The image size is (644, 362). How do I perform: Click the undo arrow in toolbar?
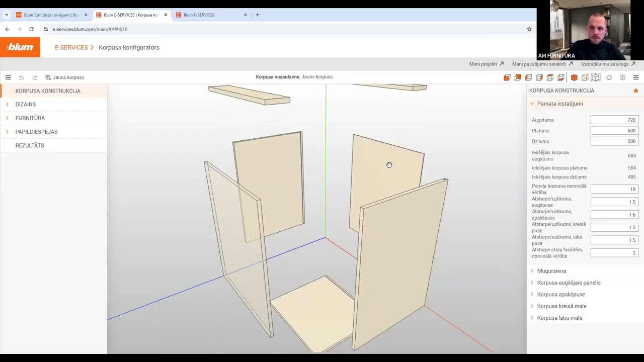pos(21,77)
